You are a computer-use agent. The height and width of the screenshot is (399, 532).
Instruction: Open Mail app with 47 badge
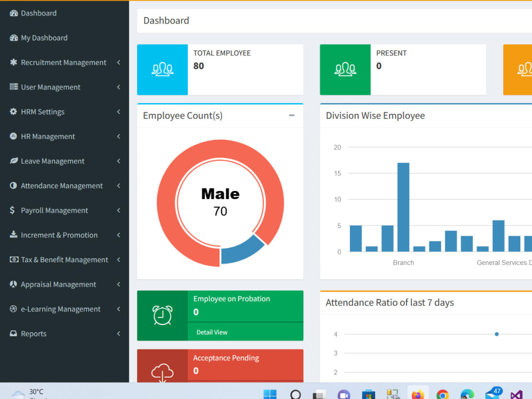[x=493, y=394]
